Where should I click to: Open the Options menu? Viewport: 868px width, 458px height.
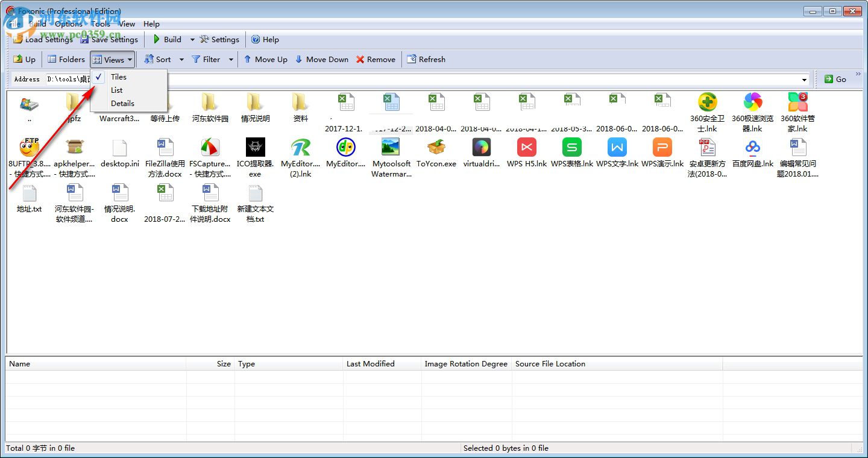69,24
